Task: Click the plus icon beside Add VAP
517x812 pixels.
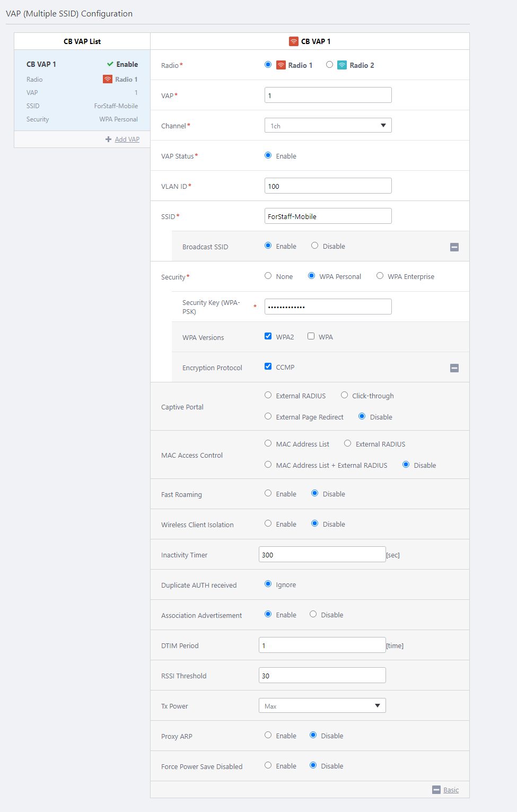Action: pyautogui.click(x=108, y=139)
